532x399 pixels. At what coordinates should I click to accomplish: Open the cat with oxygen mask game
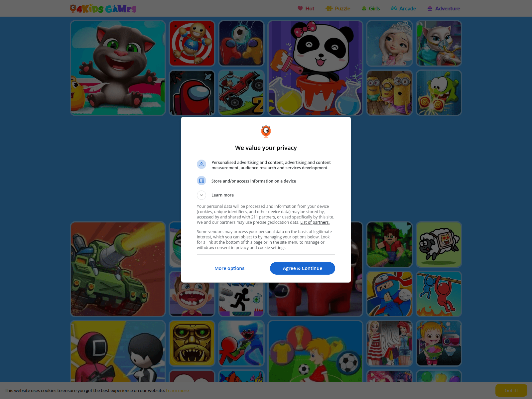439,44
